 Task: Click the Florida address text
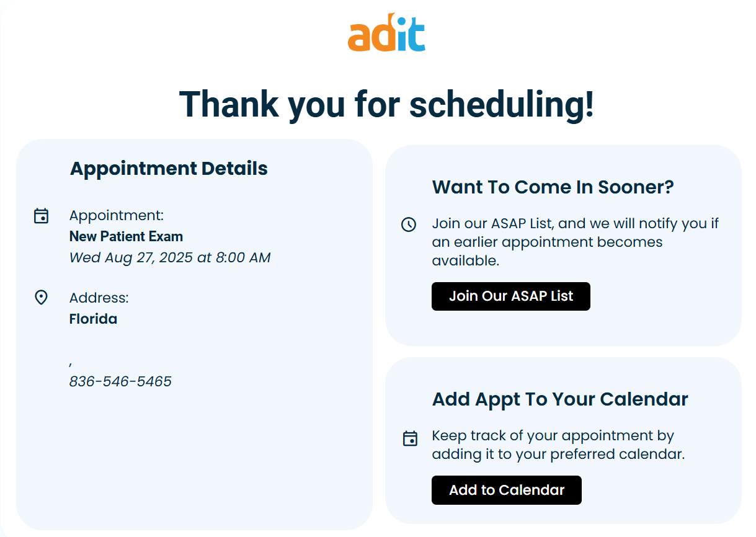click(93, 319)
